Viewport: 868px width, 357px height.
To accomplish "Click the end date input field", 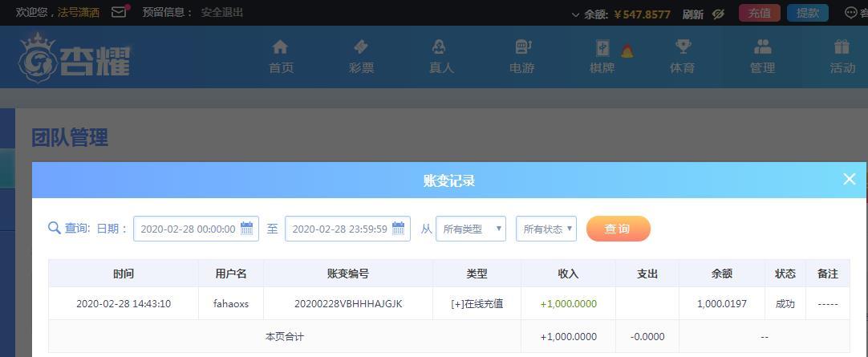I will [347, 229].
